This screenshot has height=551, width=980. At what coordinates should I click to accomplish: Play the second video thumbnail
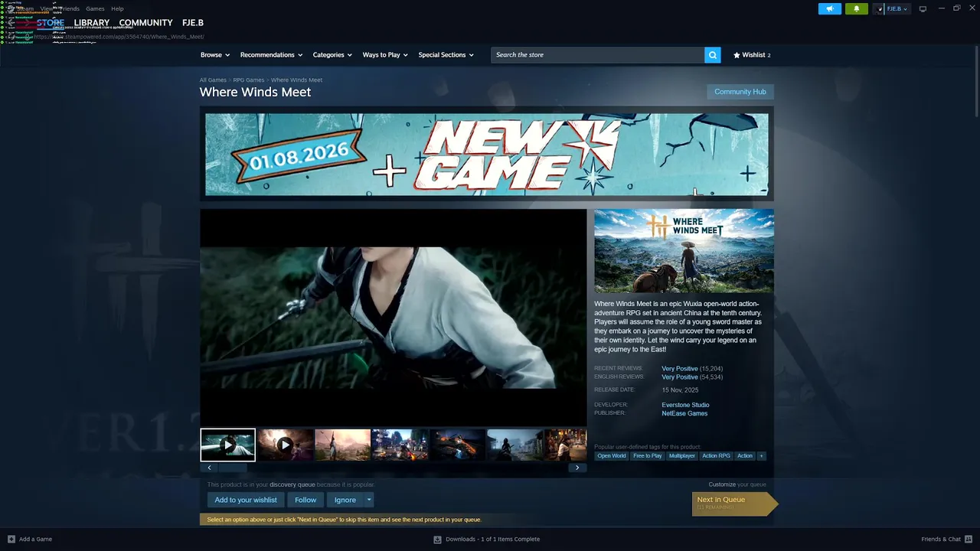[x=285, y=445]
